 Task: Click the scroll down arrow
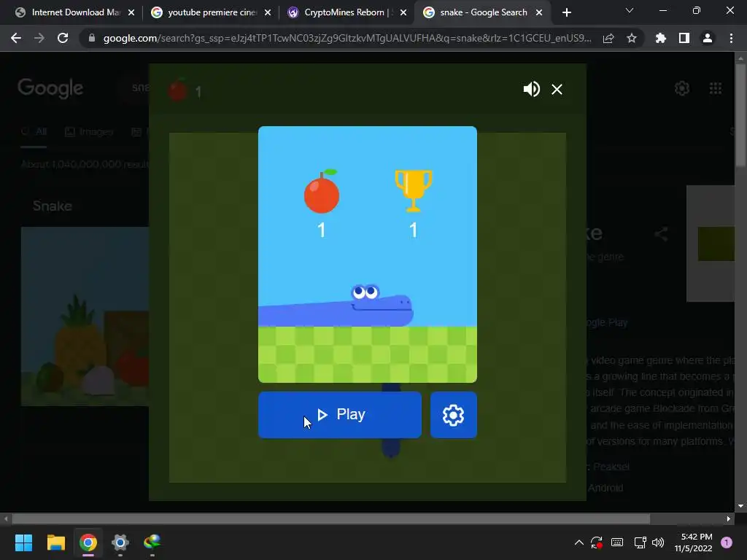[x=740, y=506]
